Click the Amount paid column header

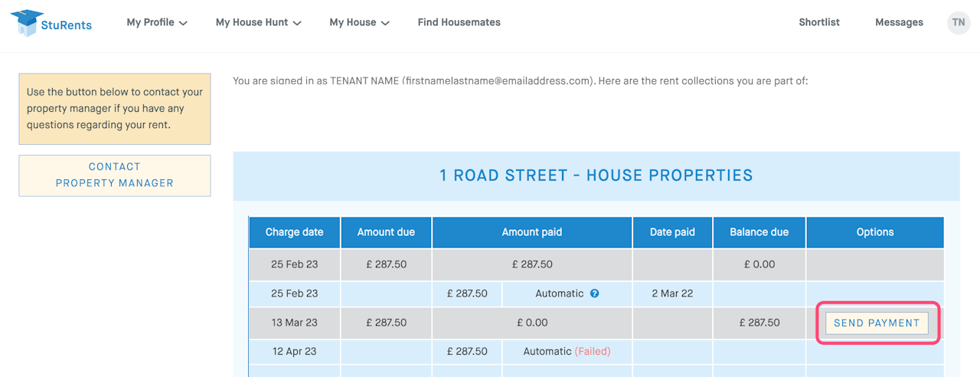click(x=531, y=232)
